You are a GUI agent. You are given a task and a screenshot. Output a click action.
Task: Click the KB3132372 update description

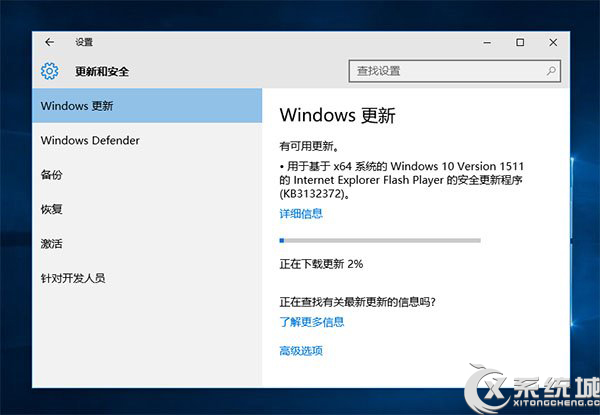click(x=401, y=180)
